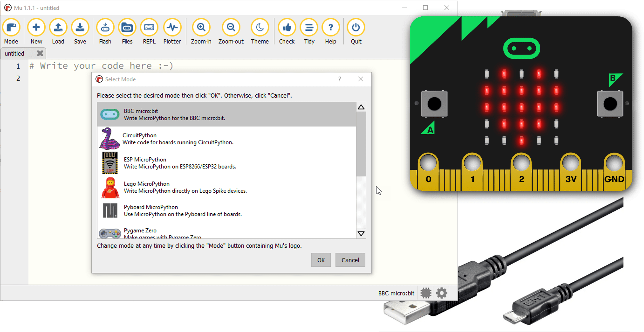Screen dimensions: 644x332
Task: Switch Theme using moon icon
Action: [x=260, y=28]
